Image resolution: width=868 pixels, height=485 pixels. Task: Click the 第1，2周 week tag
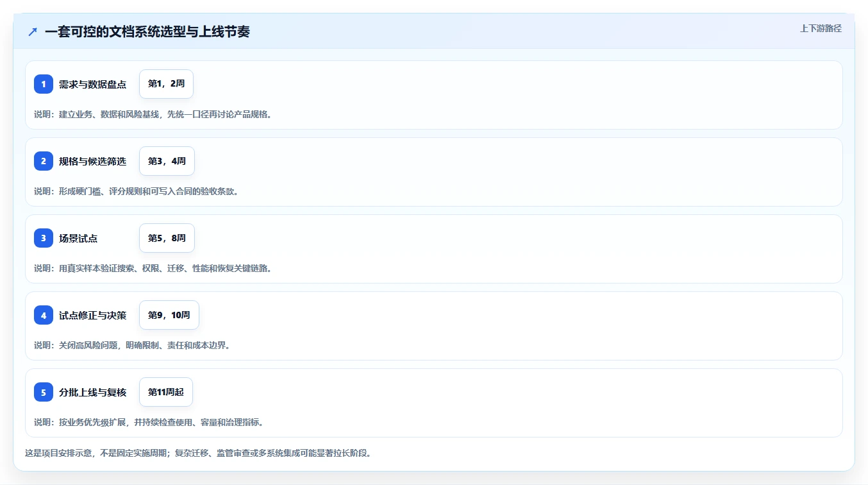point(166,84)
